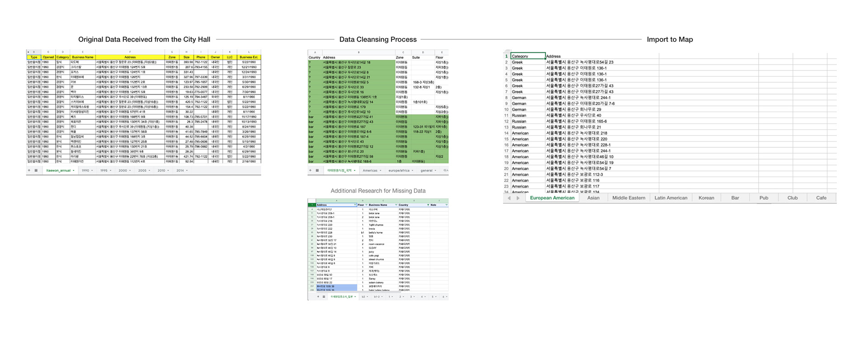Open the 1990 sheet tab dropdown arrow
The image size is (868, 344).
92,170
